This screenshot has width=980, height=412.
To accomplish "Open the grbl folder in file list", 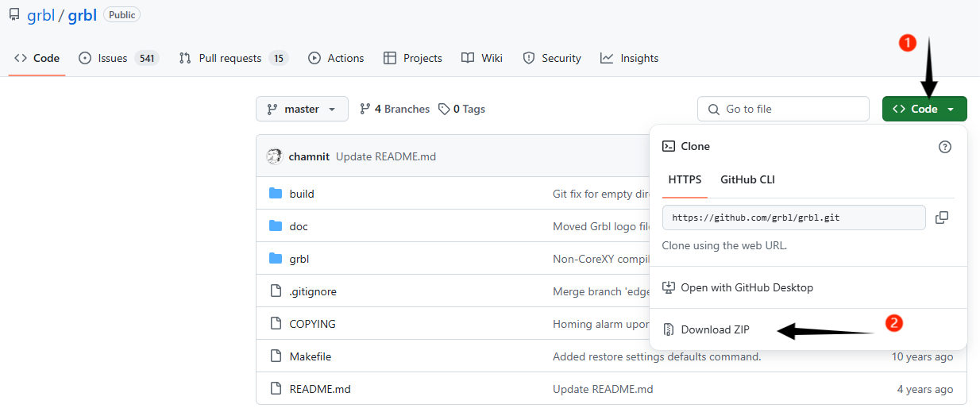I will click(x=299, y=259).
